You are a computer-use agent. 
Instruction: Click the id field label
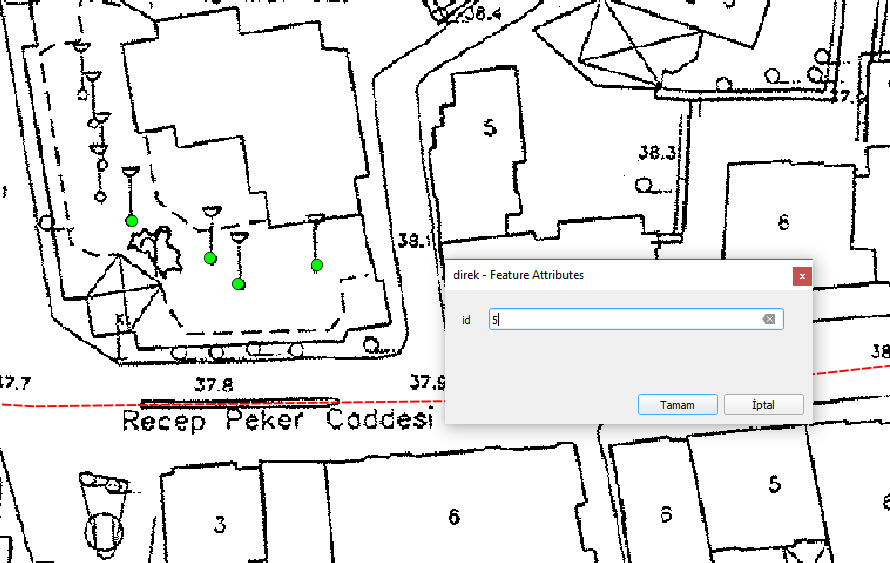point(466,320)
